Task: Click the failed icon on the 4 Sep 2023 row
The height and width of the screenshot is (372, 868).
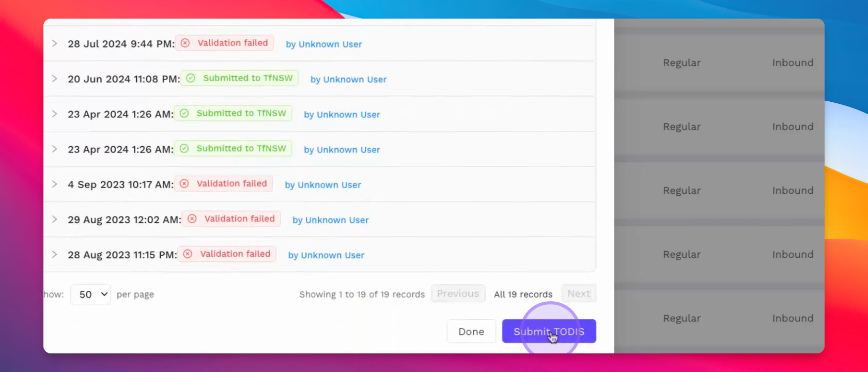Action: point(184,183)
